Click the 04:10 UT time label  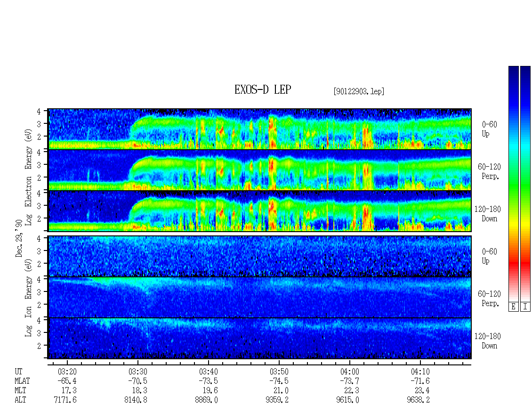coord(420,372)
